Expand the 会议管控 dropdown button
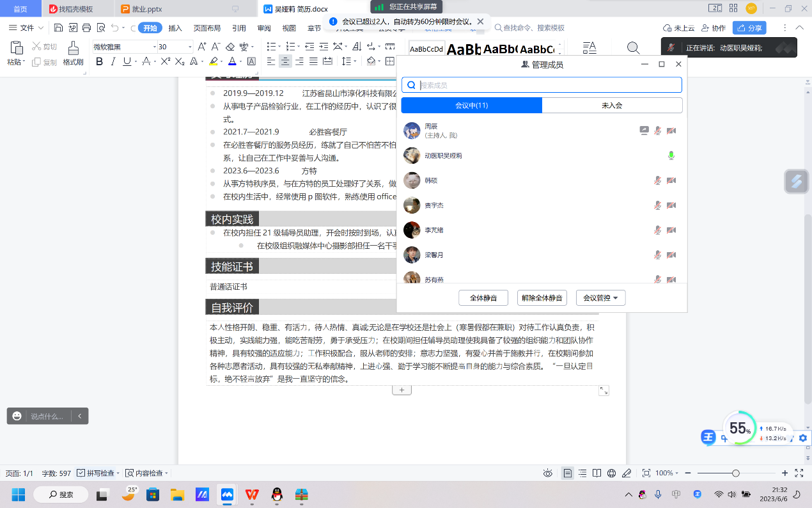Screen dimensions: 812x508 600,298
